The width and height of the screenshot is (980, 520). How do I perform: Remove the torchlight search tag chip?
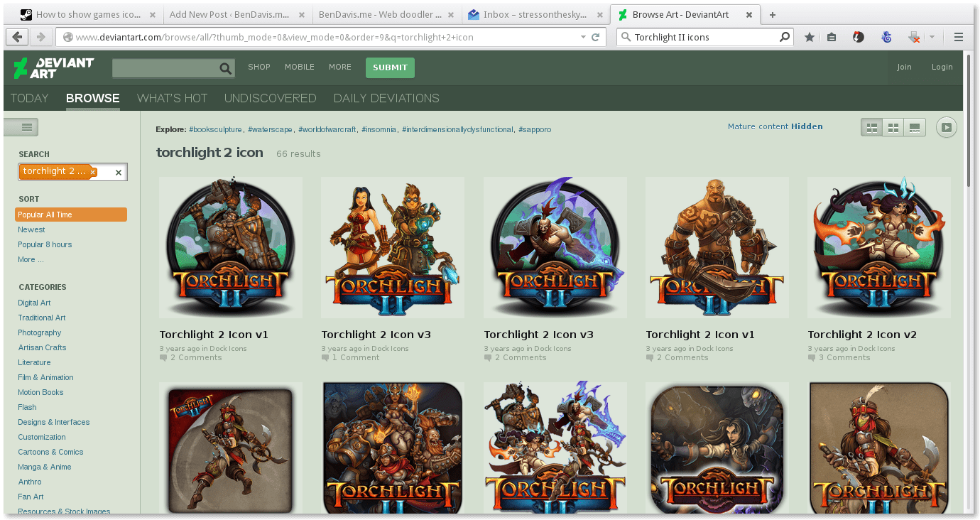pos(92,171)
